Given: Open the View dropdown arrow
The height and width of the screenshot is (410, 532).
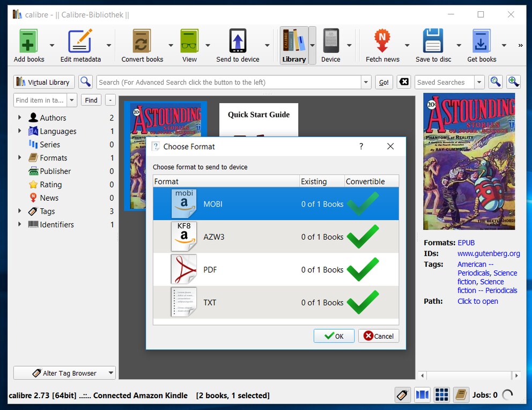Looking at the screenshot, I should [208, 45].
